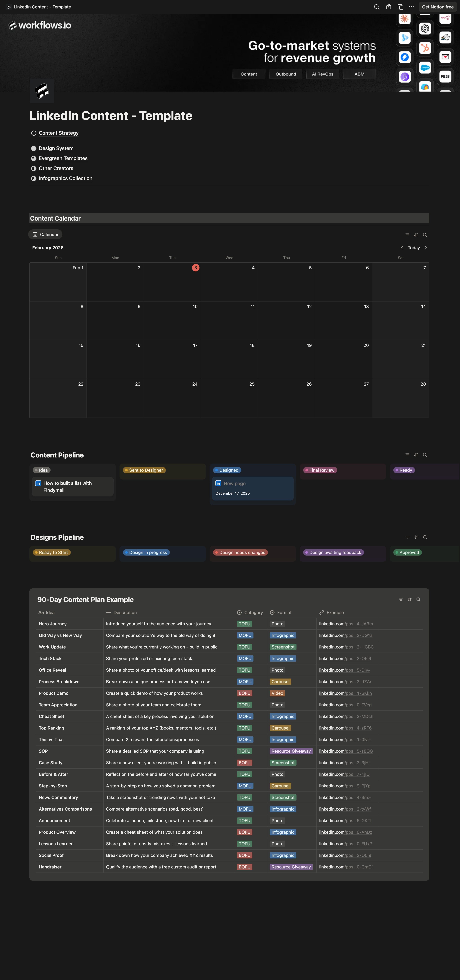Click the HubSpot icon in banner
The height and width of the screenshot is (980, 460).
[x=425, y=48]
